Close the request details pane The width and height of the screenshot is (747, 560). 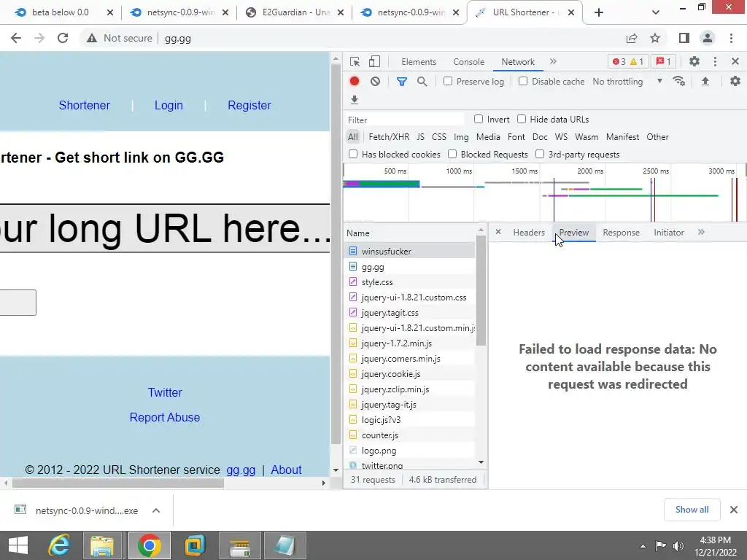coord(498,232)
